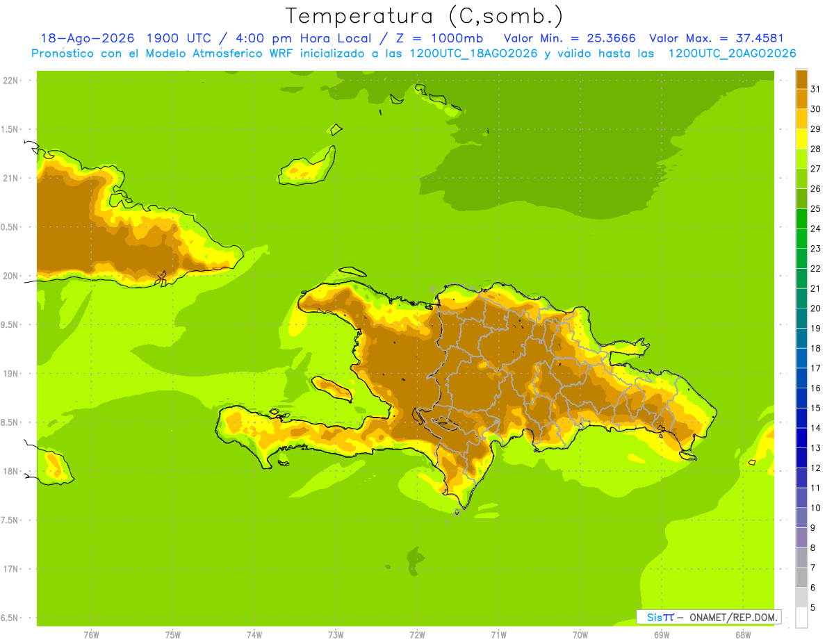The height and width of the screenshot is (644, 834).
Task: Click the '20N' latitude label
Action: coord(10,276)
